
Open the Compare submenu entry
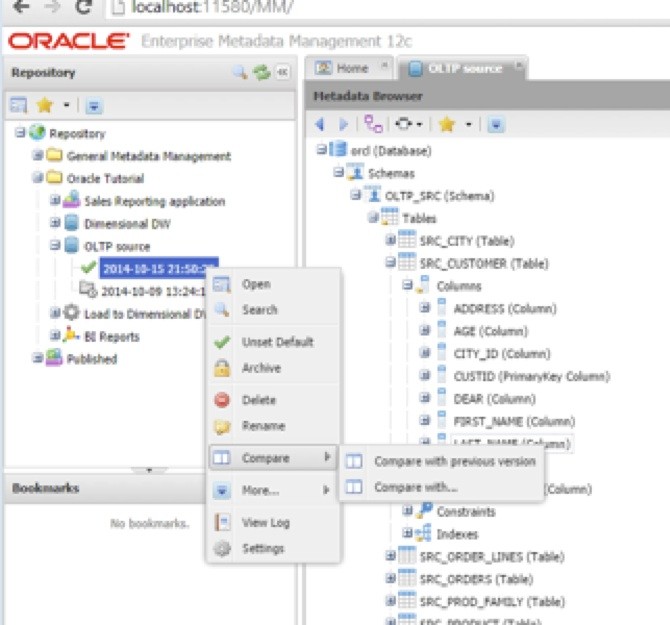273,458
